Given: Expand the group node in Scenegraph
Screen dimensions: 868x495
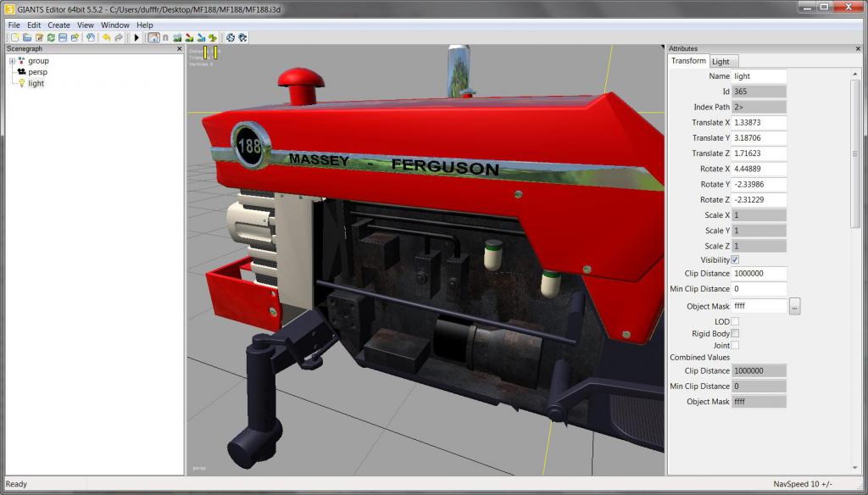Looking at the screenshot, I should [12, 61].
